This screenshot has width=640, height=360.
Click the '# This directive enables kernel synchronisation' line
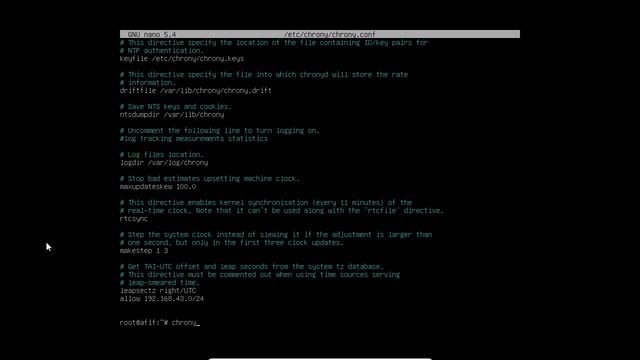click(266, 203)
